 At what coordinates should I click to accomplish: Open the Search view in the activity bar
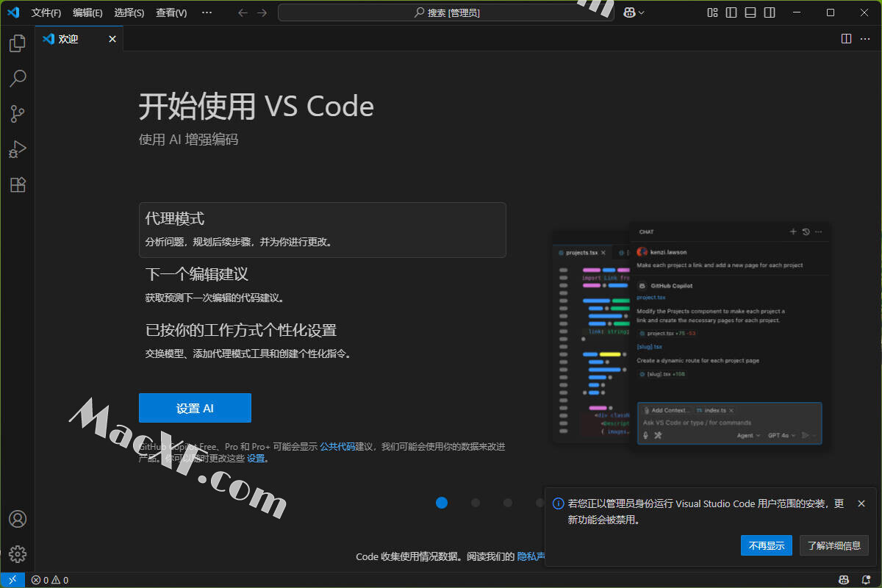(x=18, y=78)
